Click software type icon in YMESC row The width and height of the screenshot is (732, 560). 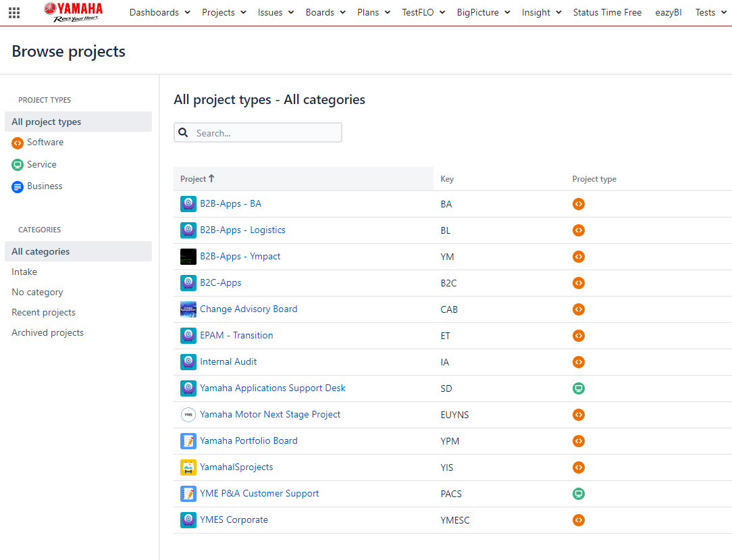[x=579, y=520]
